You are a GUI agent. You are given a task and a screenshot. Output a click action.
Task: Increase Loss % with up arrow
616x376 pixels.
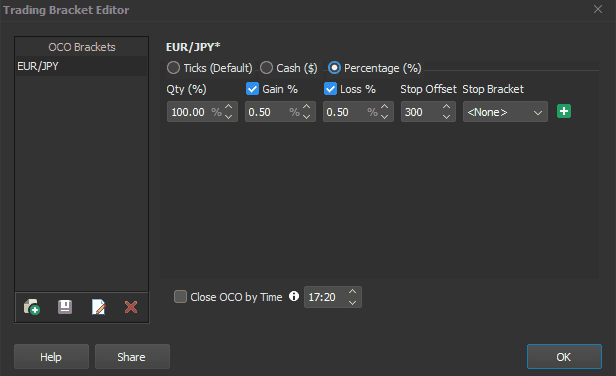385,107
